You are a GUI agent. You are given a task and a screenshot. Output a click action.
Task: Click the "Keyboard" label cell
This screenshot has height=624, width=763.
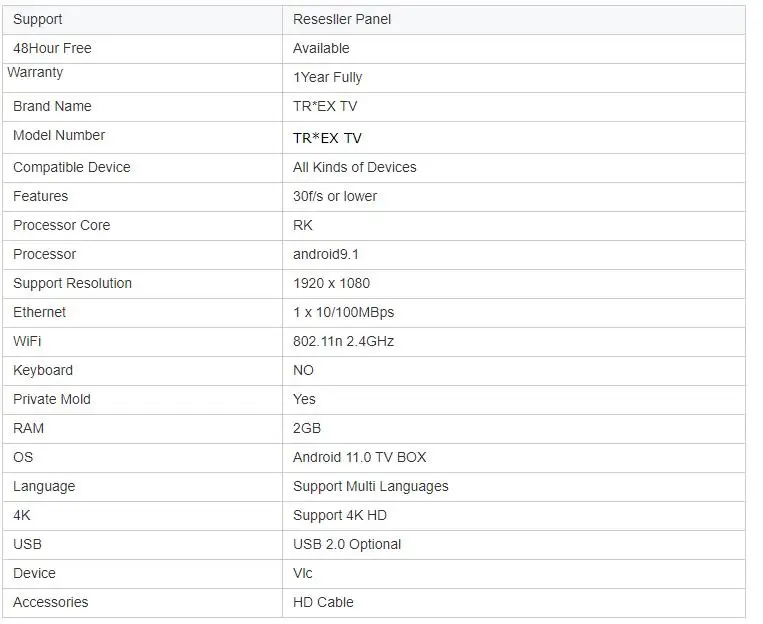[x=43, y=370]
